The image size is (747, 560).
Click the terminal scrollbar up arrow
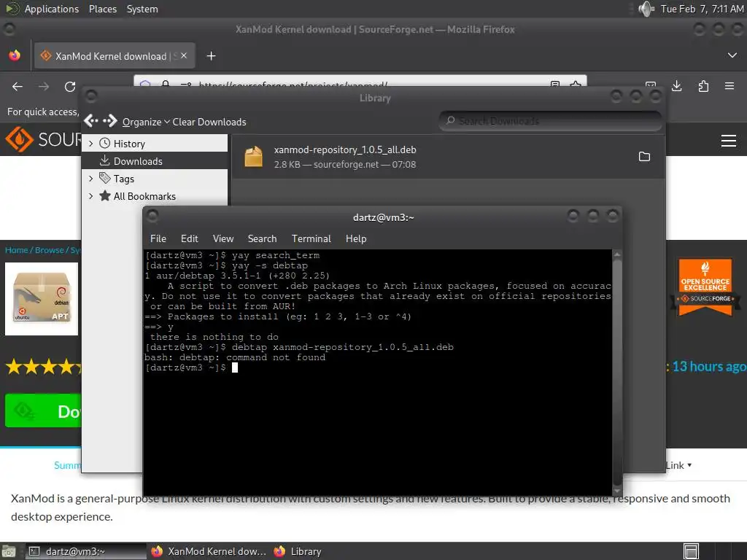point(617,254)
